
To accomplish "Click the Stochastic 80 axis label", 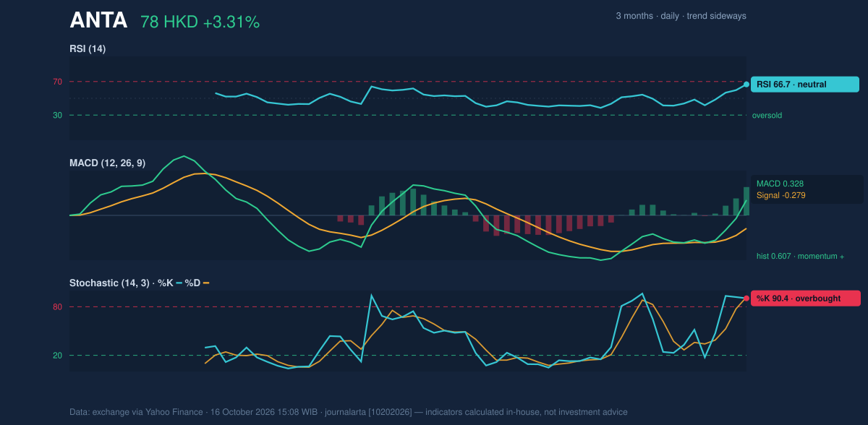I will coord(57,307).
